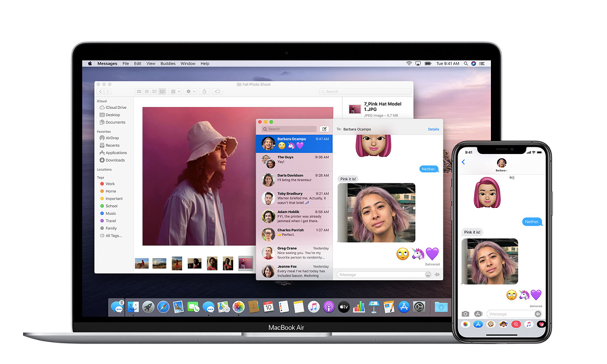This screenshot has width=607, height=364.
Task: Open the View menu
Action: coord(151,64)
